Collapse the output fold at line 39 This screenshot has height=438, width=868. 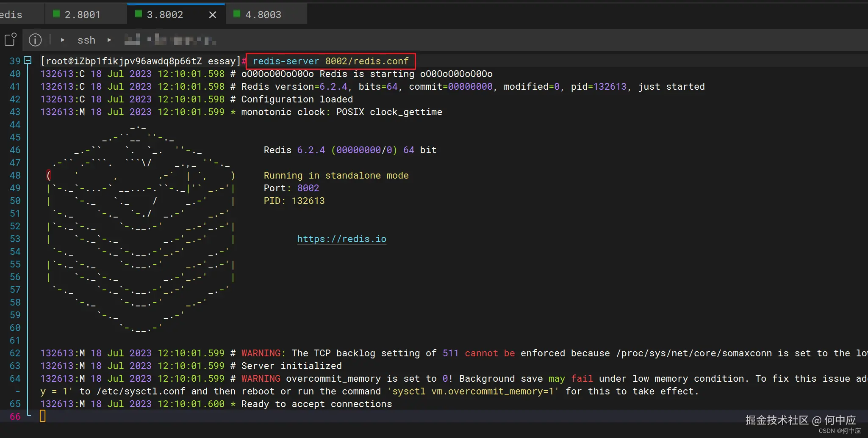(x=28, y=61)
